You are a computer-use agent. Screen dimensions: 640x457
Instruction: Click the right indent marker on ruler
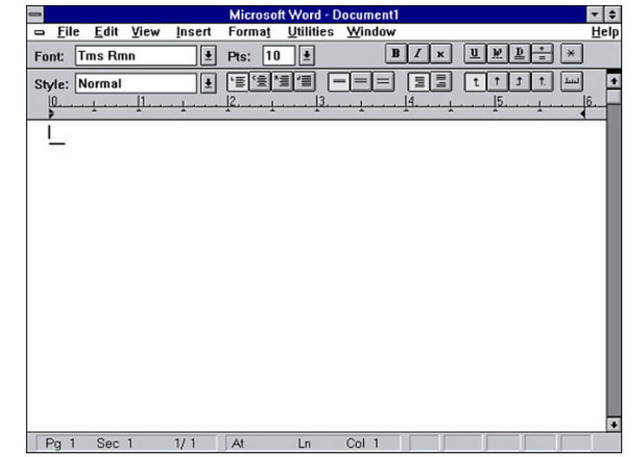[583, 114]
